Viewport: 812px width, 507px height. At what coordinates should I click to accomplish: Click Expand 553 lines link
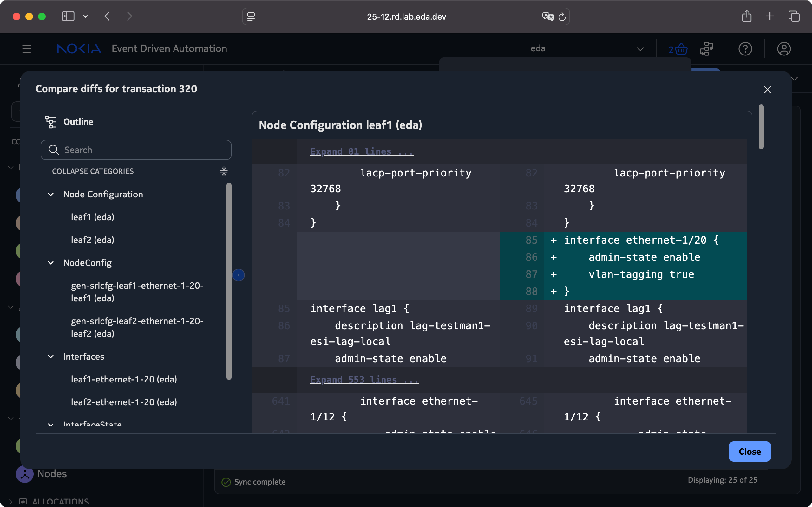pos(364,380)
